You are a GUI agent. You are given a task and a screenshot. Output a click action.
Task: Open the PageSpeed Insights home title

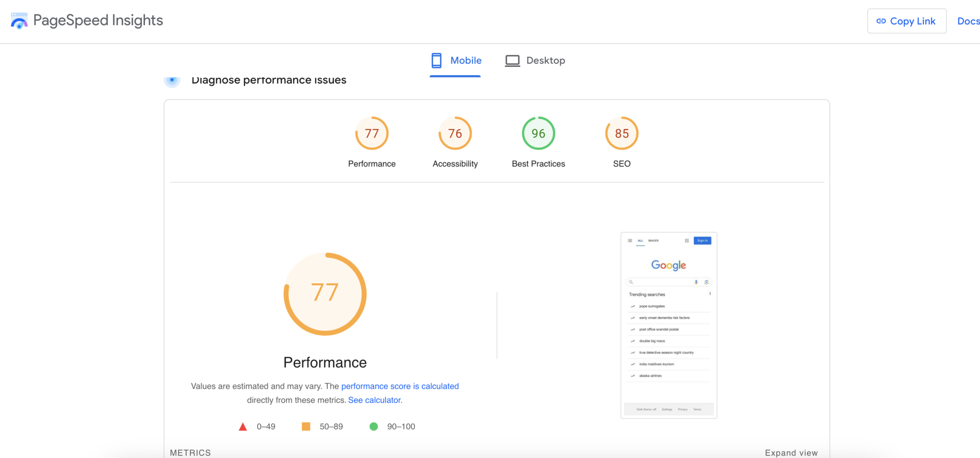[x=98, y=20]
